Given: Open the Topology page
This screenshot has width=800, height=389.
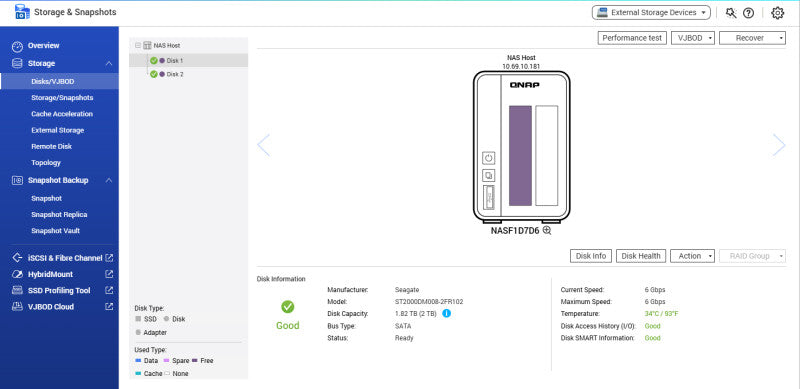Looking at the screenshot, I should pos(46,163).
